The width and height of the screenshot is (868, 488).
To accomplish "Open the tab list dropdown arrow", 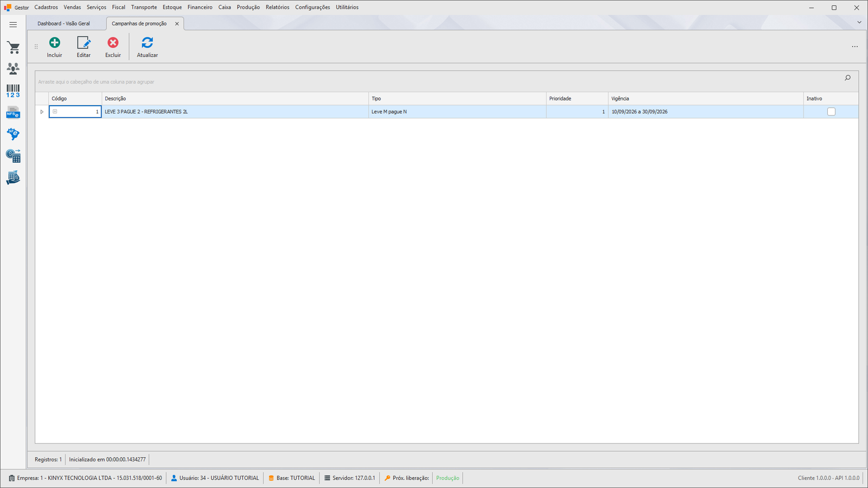I will tap(859, 22).
